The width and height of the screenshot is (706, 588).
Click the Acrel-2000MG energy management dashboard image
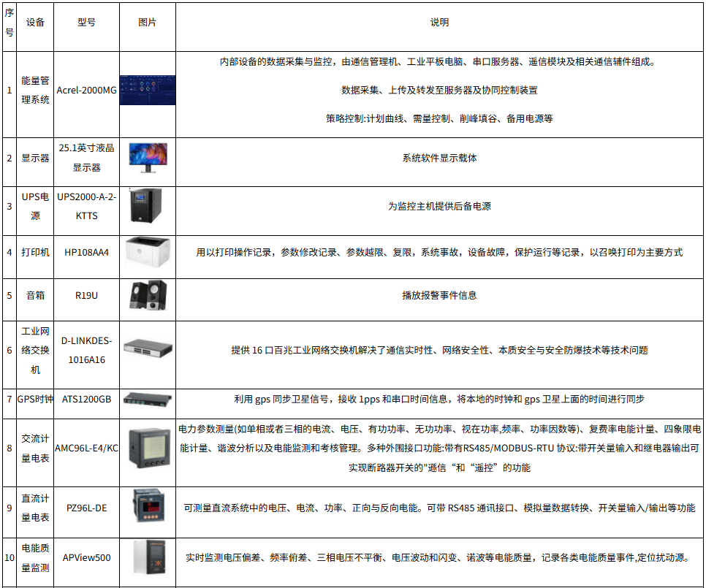click(x=147, y=91)
